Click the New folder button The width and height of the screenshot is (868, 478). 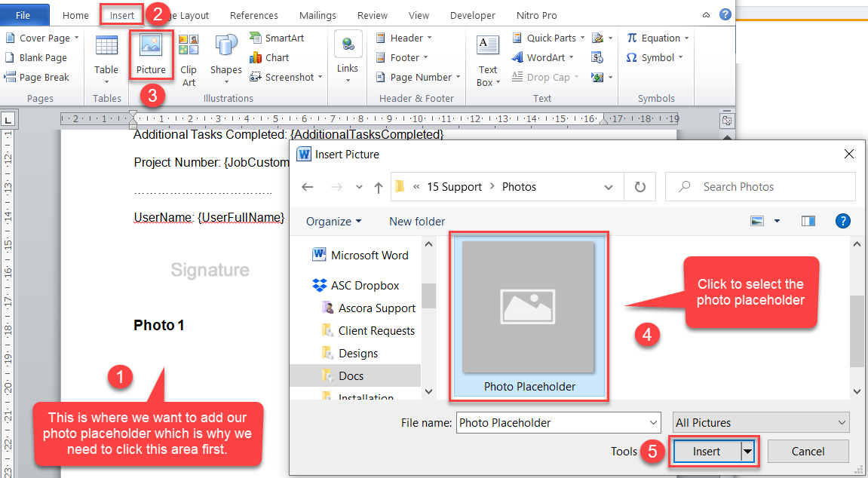[417, 221]
